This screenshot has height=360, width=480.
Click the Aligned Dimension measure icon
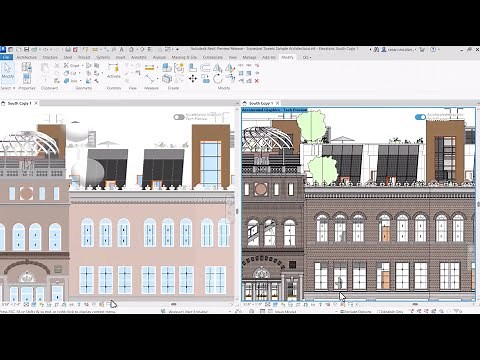[x=149, y=68]
